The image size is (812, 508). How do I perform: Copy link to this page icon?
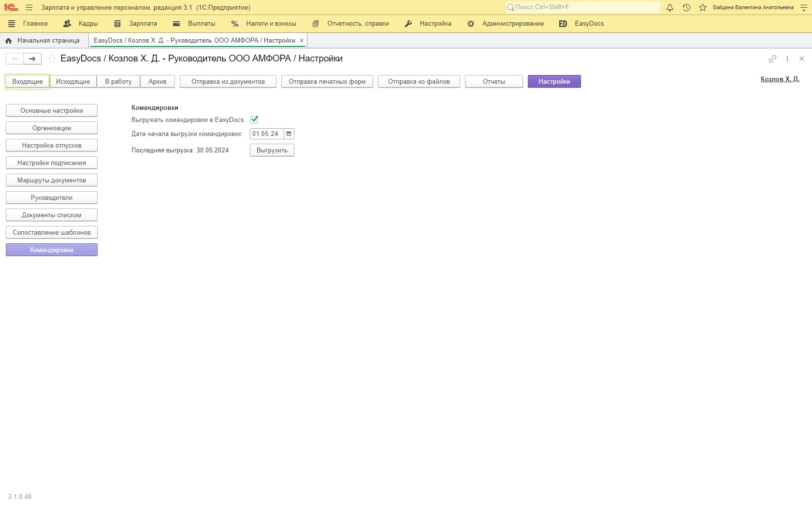[772, 59]
